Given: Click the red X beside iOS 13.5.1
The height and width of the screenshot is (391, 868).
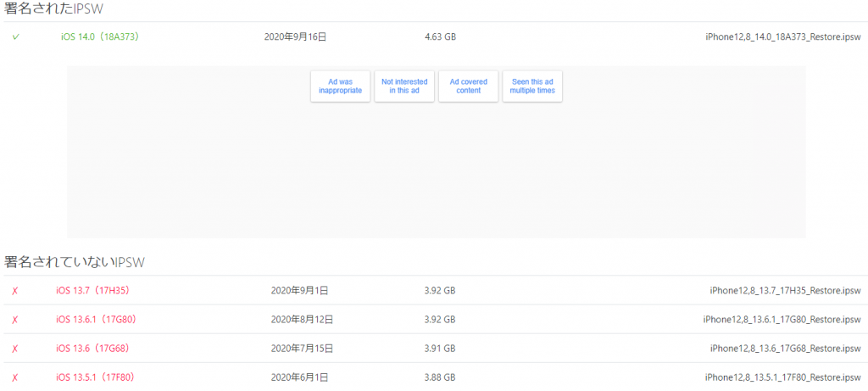Looking at the screenshot, I should click(x=15, y=377).
